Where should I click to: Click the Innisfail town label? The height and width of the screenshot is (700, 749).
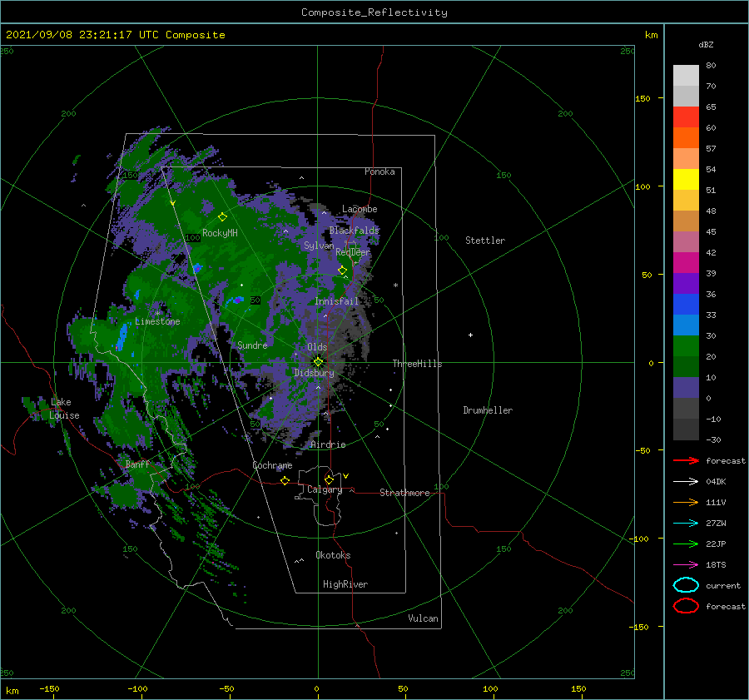click(x=336, y=301)
